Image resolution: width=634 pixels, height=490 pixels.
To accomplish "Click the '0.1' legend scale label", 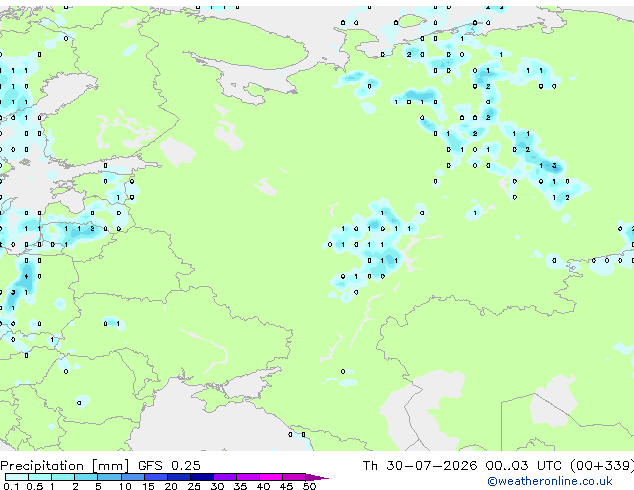I will pyautogui.click(x=11, y=486).
